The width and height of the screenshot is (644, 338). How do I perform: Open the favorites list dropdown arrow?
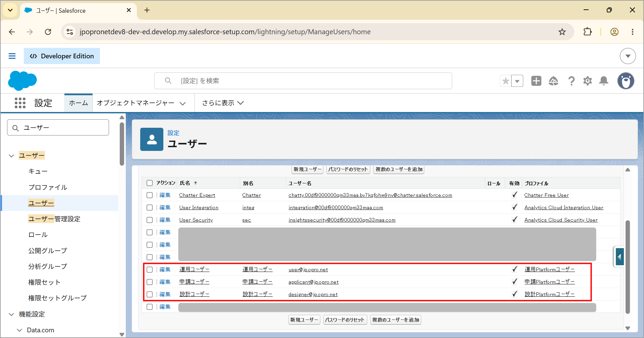tap(517, 81)
